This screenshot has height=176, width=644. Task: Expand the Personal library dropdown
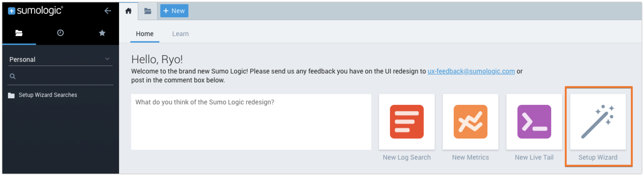click(108, 59)
